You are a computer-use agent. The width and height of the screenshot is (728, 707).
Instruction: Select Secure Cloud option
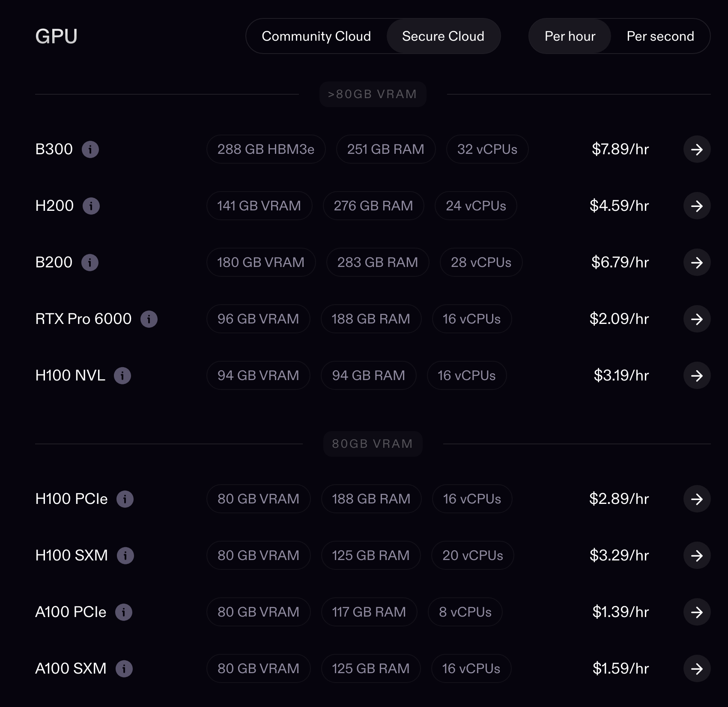pyautogui.click(x=443, y=36)
